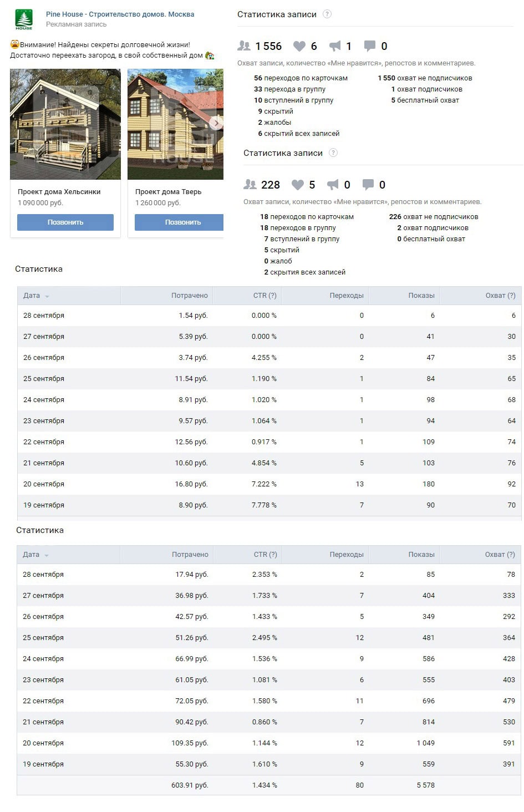Open Pine House - Строительство домов link
524x812 pixels.
click(120, 14)
